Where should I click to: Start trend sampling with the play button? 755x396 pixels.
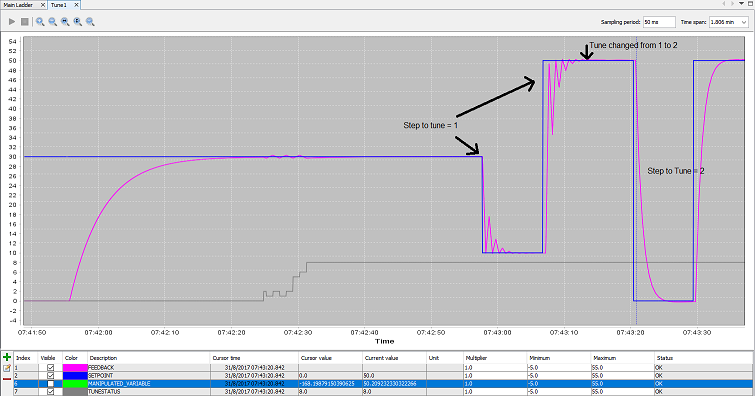pyautogui.click(x=12, y=22)
